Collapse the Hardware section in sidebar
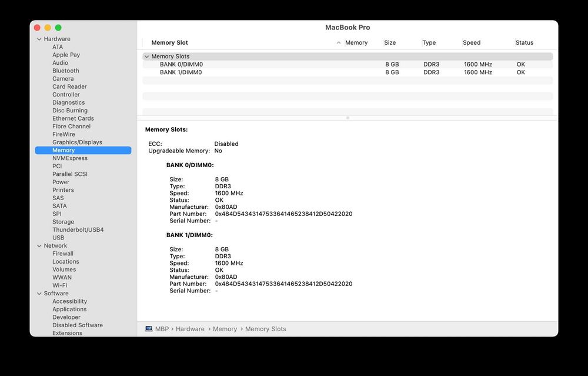This screenshot has width=588, height=376. click(39, 39)
